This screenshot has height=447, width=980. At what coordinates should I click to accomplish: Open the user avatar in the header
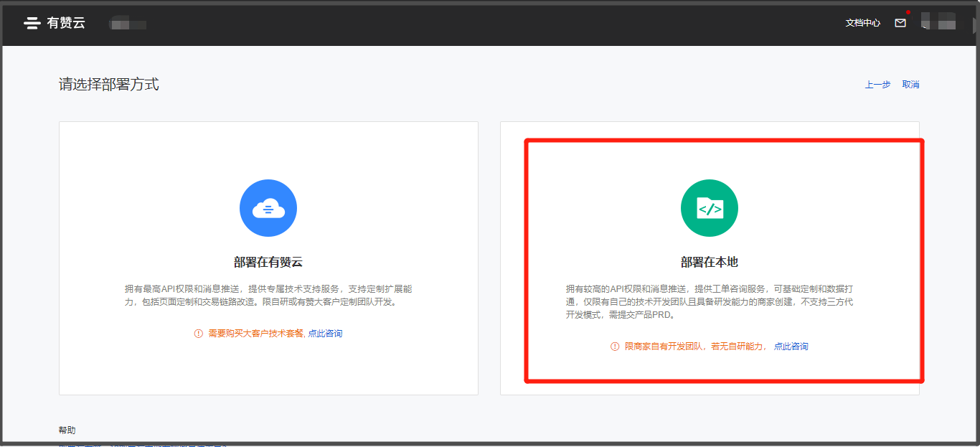938,22
